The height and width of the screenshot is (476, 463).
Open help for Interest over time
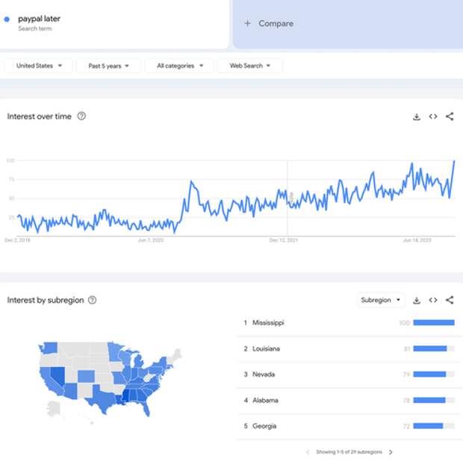pyautogui.click(x=81, y=116)
